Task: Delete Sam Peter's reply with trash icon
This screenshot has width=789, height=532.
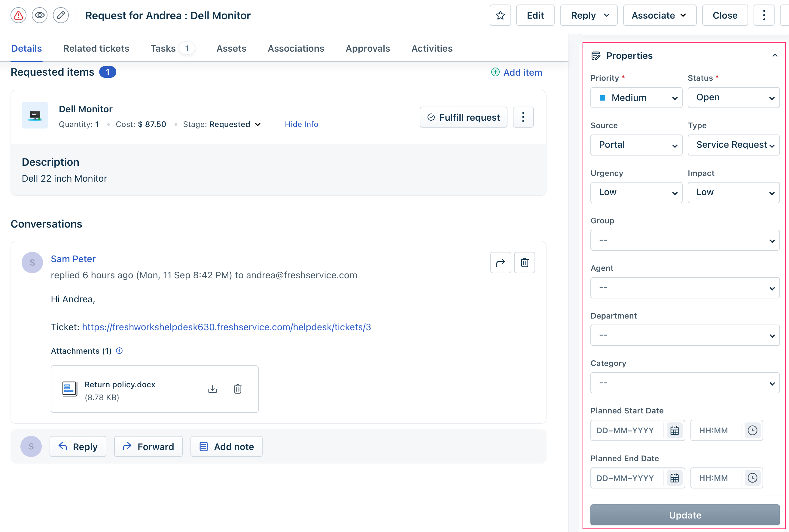Action: [525, 263]
